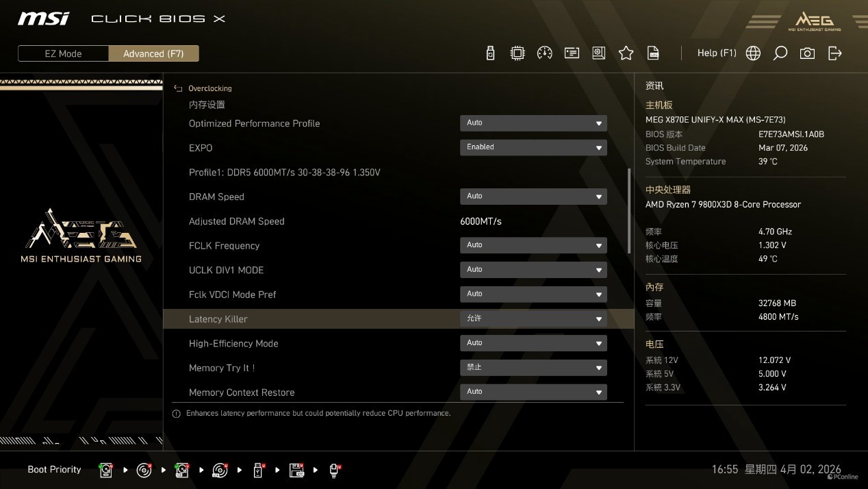This screenshot has width=868, height=489.
Task: Open the hardware settings gear-board icon
Action: 599,53
